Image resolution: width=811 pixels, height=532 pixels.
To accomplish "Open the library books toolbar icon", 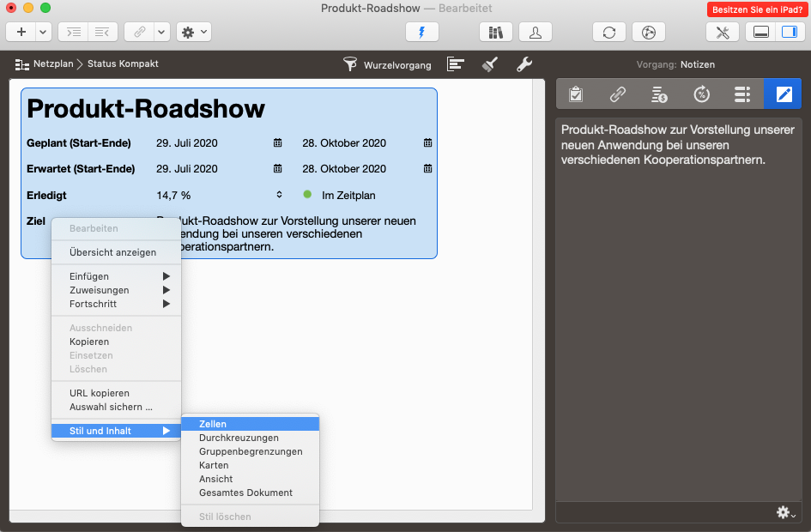I will pos(495,32).
